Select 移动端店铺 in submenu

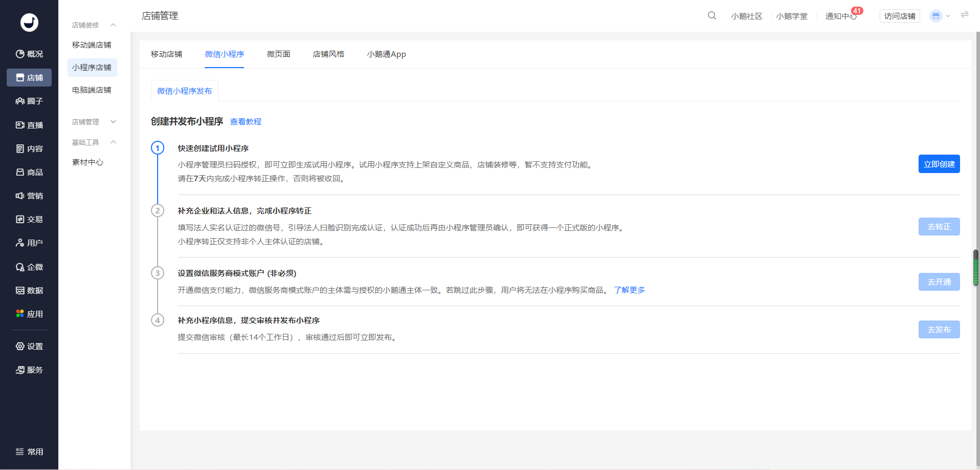92,45
